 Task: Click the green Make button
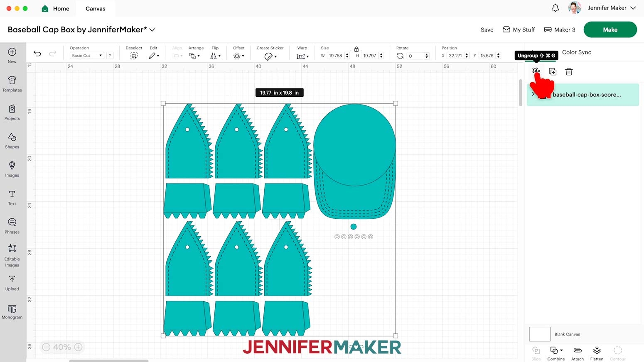click(610, 29)
